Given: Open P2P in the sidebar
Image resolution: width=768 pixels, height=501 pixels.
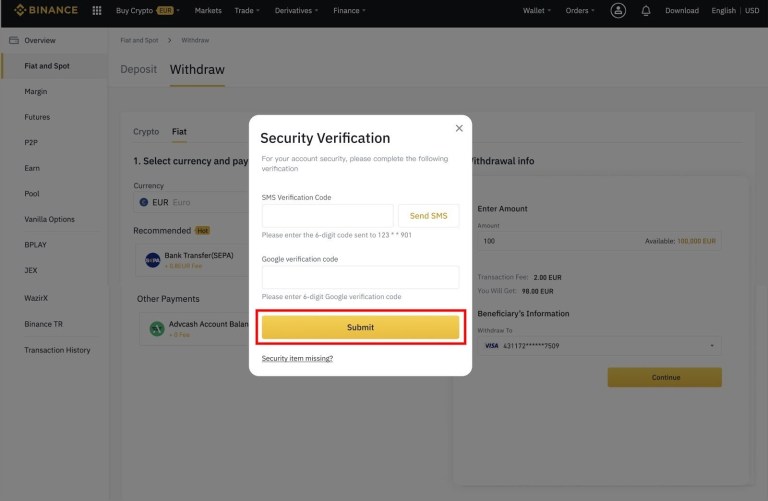Looking at the screenshot, I should coord(31,142).
